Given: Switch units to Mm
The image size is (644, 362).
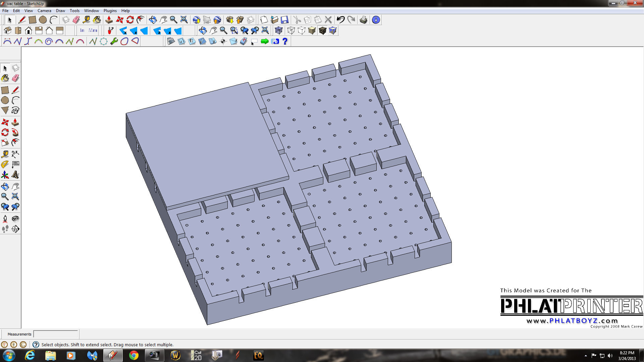Looking at the screenshot, I should (x=93, y=31).
